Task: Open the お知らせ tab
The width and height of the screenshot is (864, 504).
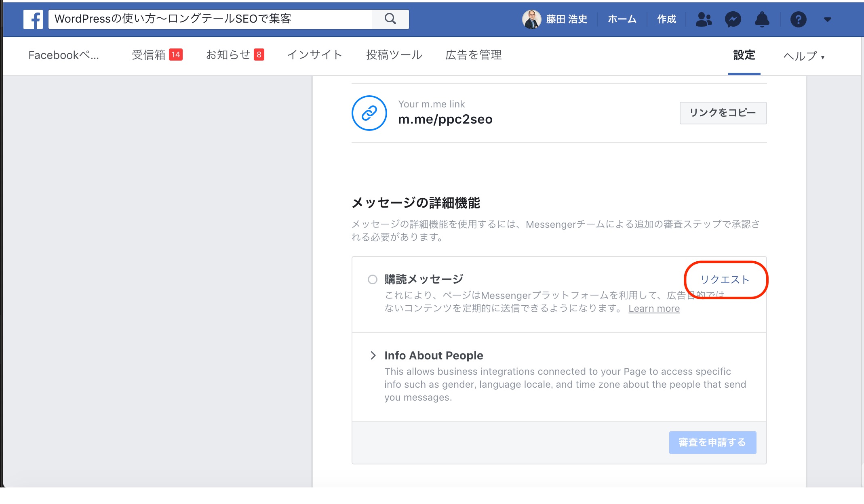Action: point(235,55)
